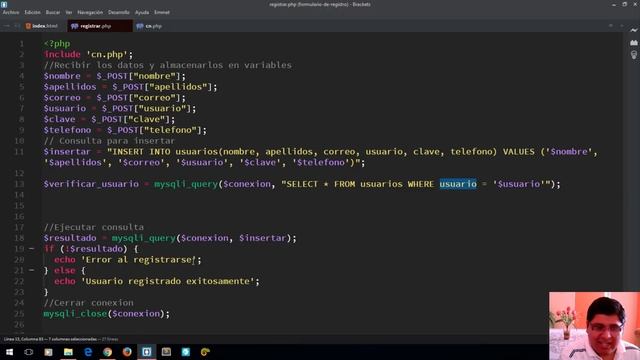Open Google Chrome from the taskbar
Image resolution: width=640 pixels, height=360 pixels.
coord(107,352)
